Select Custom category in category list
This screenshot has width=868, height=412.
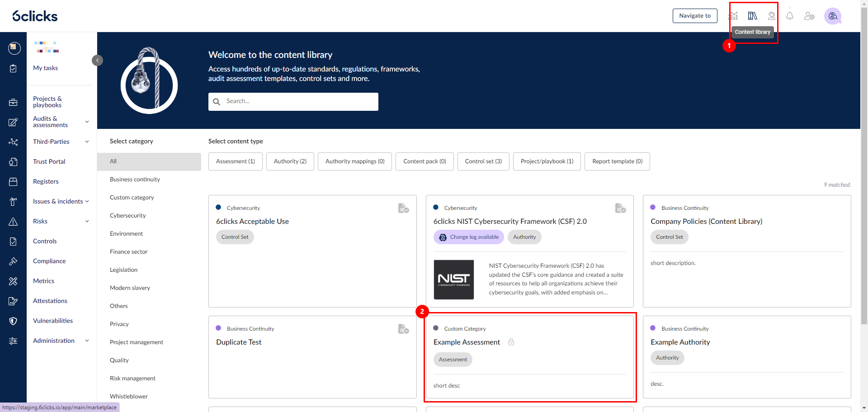click(132, 198)
